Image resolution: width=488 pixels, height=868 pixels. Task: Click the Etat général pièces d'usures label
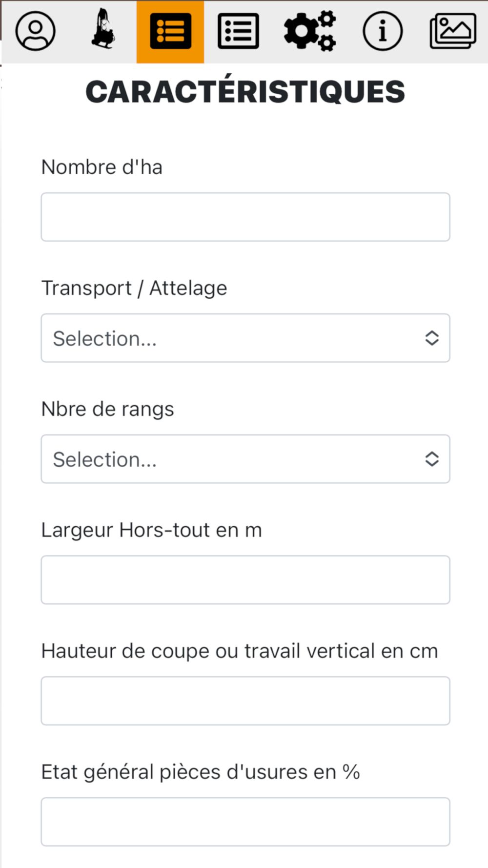[x=201, y=772]
